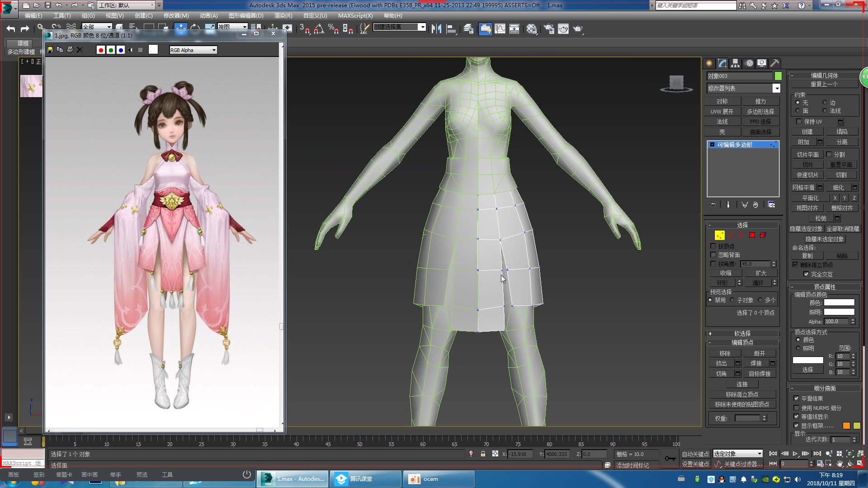Enable the 按顶点 checkbox
This screenshot has height=488, width=868.
[x=713, y=246]
